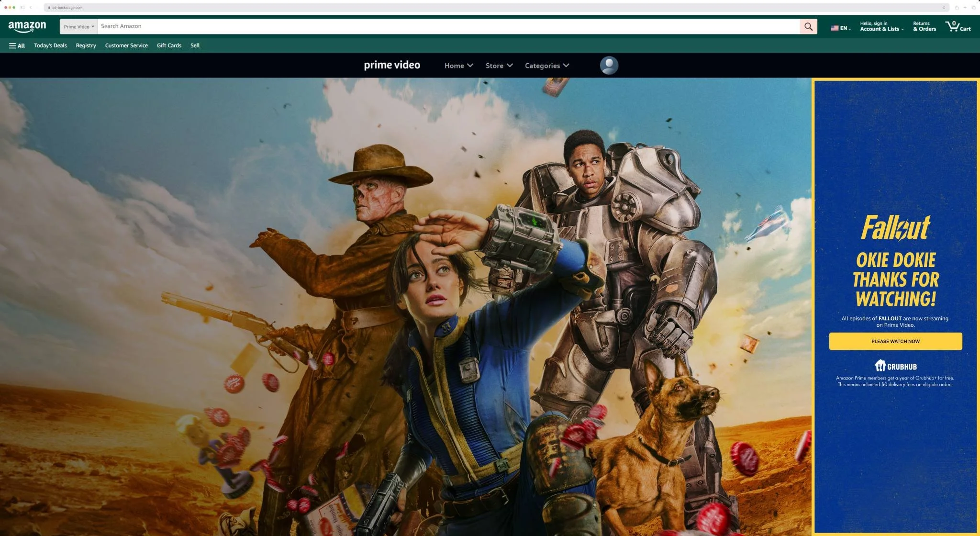Screen dimensions: 980x536
Task: Click the Prime Video profile avatar
Action: (x=609, y=66)
